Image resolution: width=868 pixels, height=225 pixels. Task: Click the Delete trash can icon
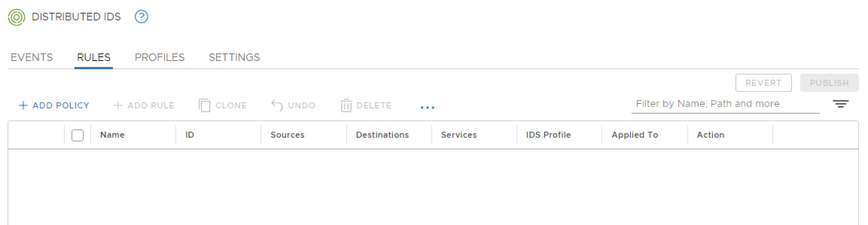[346, 105]
